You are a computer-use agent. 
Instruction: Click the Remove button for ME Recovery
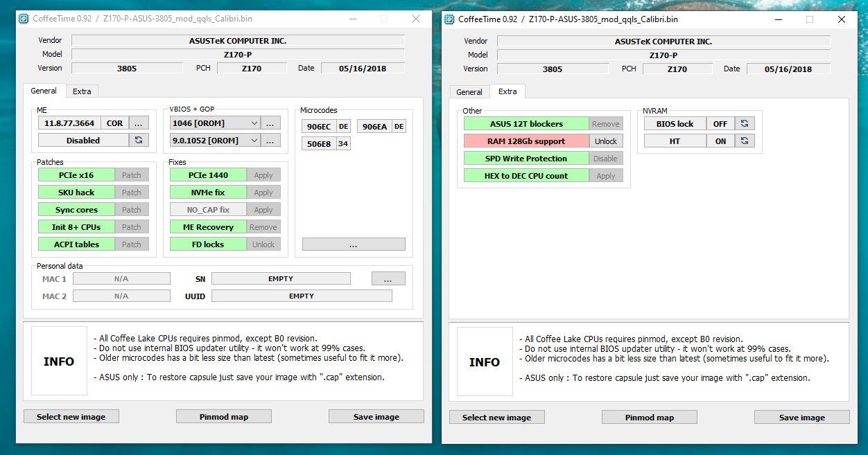[263, 227]
